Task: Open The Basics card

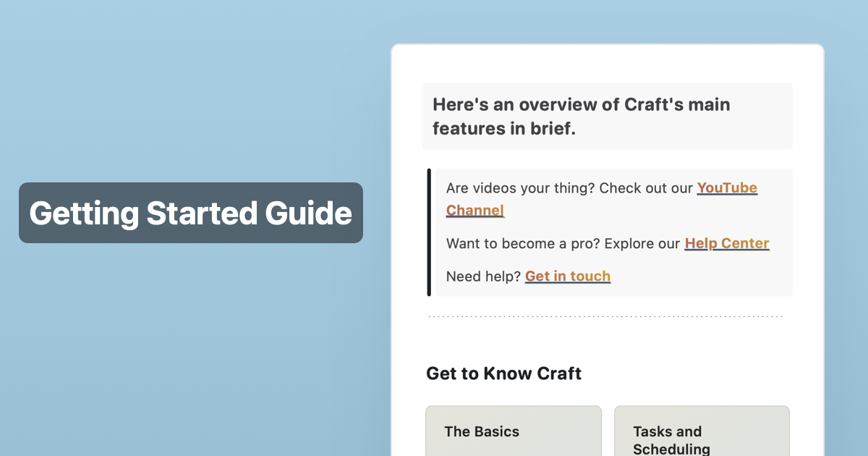Action: (514, 431)
